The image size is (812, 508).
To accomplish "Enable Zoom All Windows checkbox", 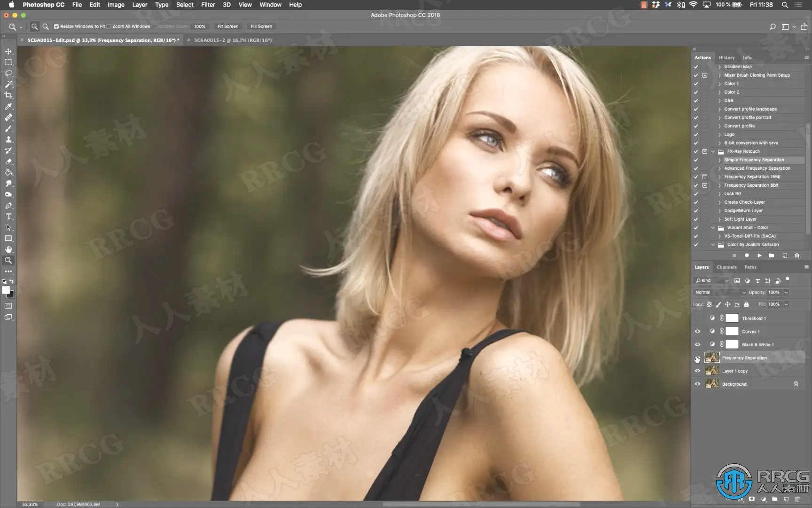I will tap(109, 26).
